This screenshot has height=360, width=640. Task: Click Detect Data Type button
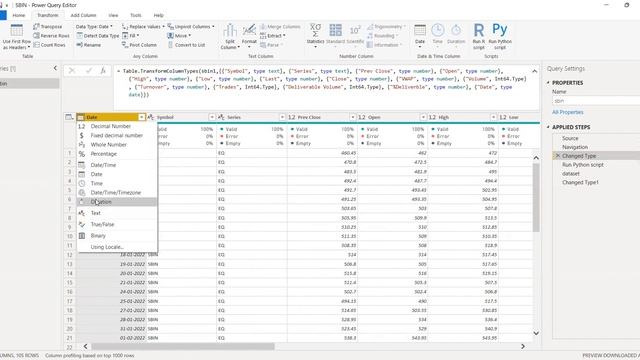pos(98,36)
